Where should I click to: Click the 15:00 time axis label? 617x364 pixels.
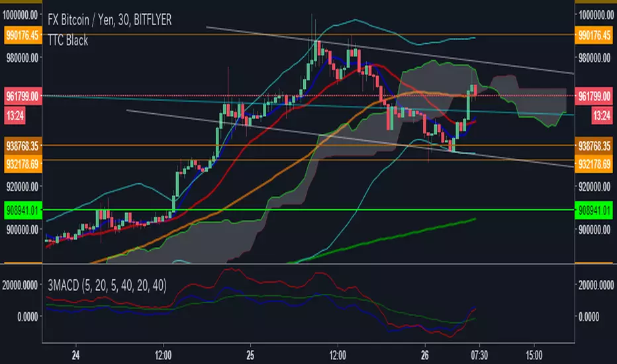pos(534,355)
